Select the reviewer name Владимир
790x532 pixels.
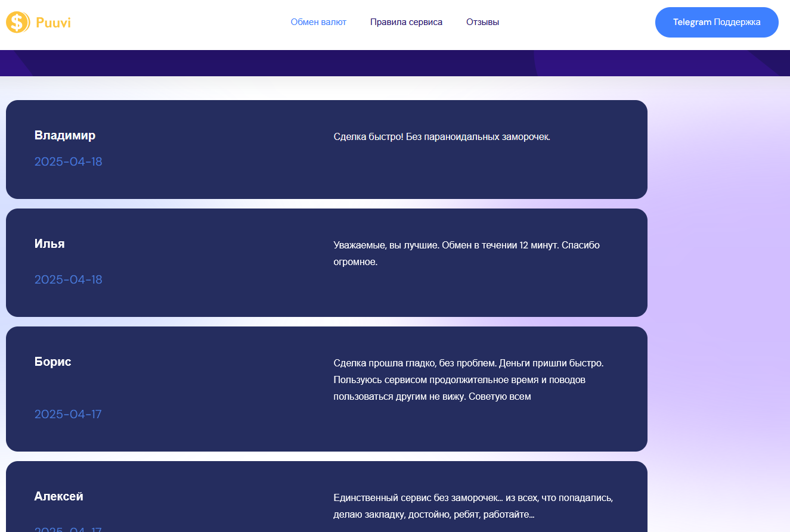point(64,135)
